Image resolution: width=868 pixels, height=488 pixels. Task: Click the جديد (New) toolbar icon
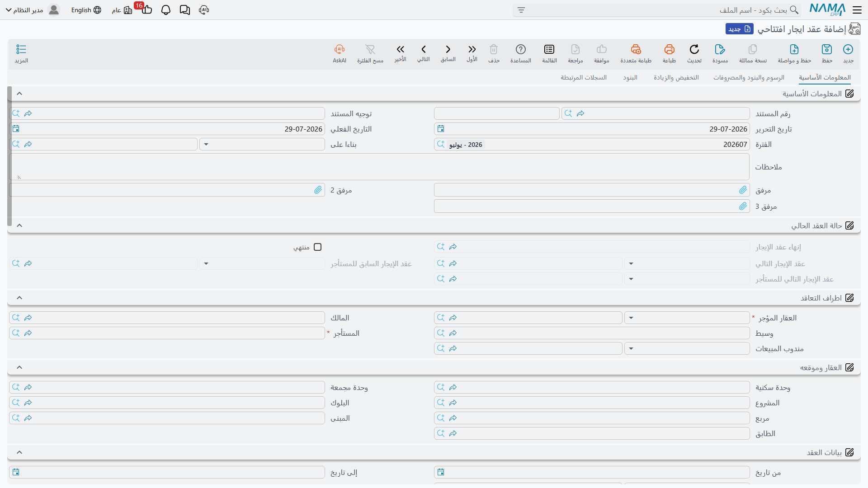[848, 50]
